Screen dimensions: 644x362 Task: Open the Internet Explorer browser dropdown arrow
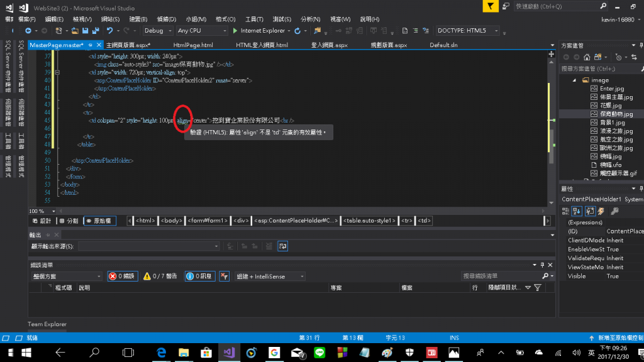tap(289, 31)
